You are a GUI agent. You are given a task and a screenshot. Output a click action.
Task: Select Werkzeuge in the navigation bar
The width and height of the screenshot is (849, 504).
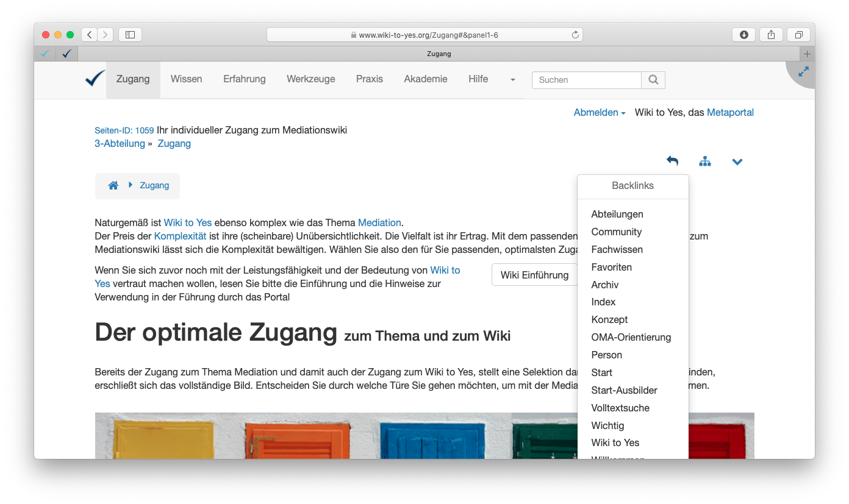click(311, 79)
